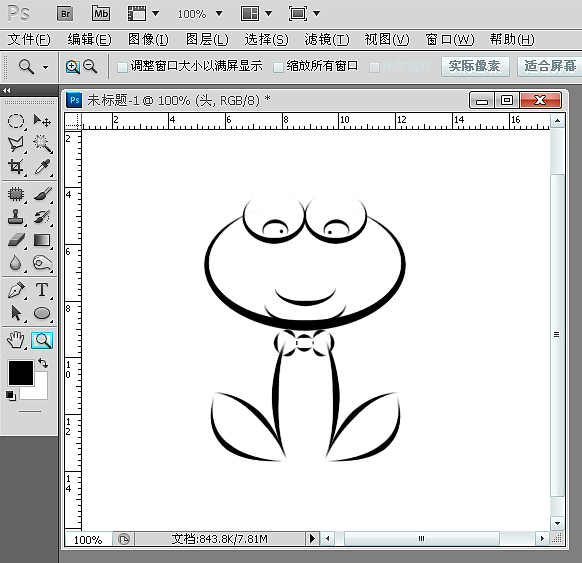This screenshot has height=563, width=582.
Task: Click the 100% zoom field in status bar
Action: 88,539
